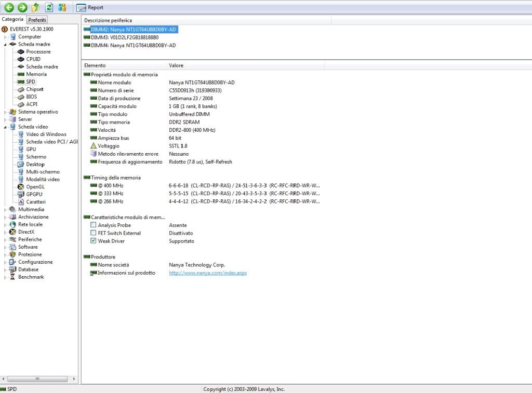Click the Refresh toolbar icon
Image resolution: width=532 pixels, height=393 pixels.
coord(49,7)
